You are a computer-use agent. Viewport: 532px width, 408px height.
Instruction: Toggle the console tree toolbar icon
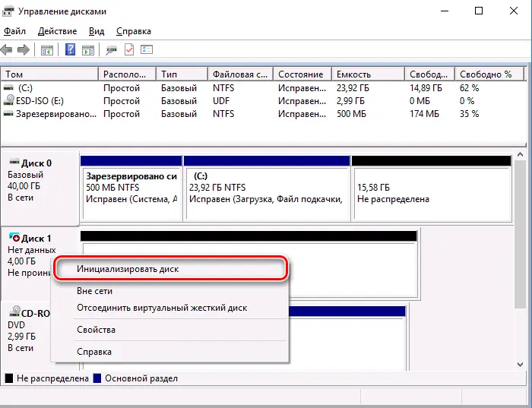point(47,50)
